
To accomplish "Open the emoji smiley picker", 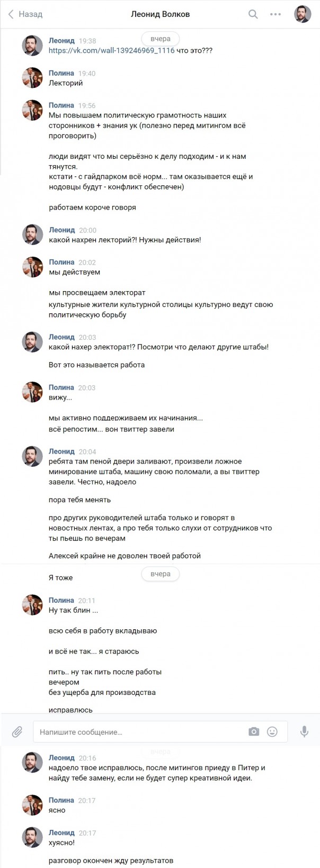I will [272, 731].
